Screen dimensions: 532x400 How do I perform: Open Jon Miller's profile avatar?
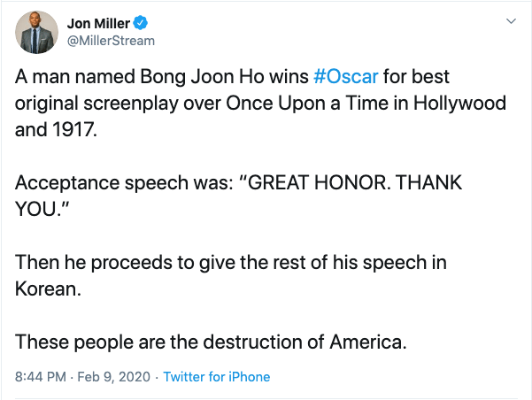pos(35,31)
